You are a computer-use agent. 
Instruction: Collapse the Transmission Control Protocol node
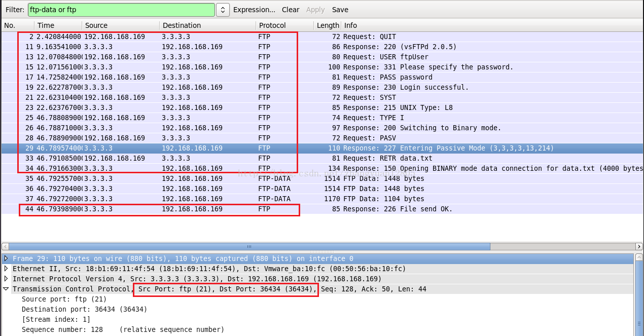(x=6, y=289)
